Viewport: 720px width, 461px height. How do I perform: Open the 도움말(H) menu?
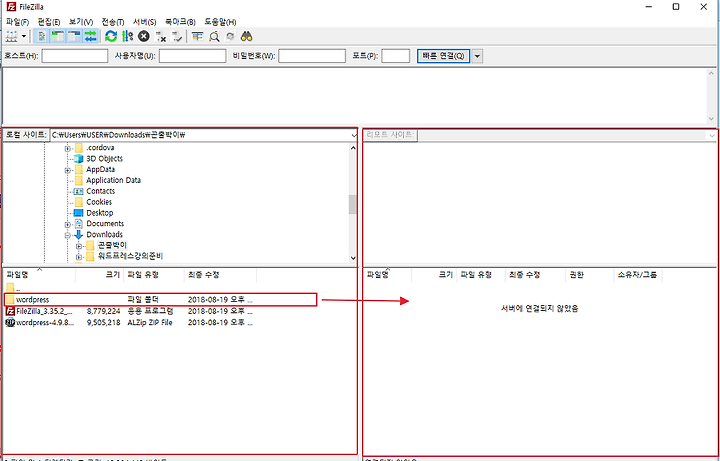[x=220, y=22]
